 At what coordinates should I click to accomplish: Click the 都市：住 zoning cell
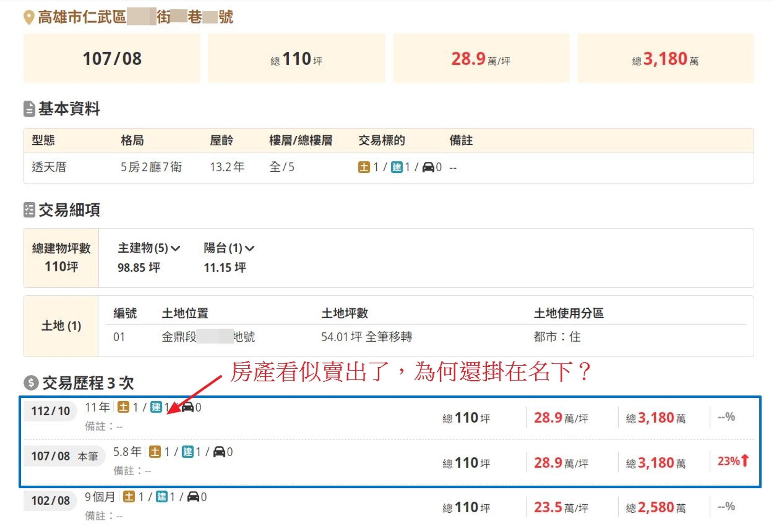(x=557, y=337)
